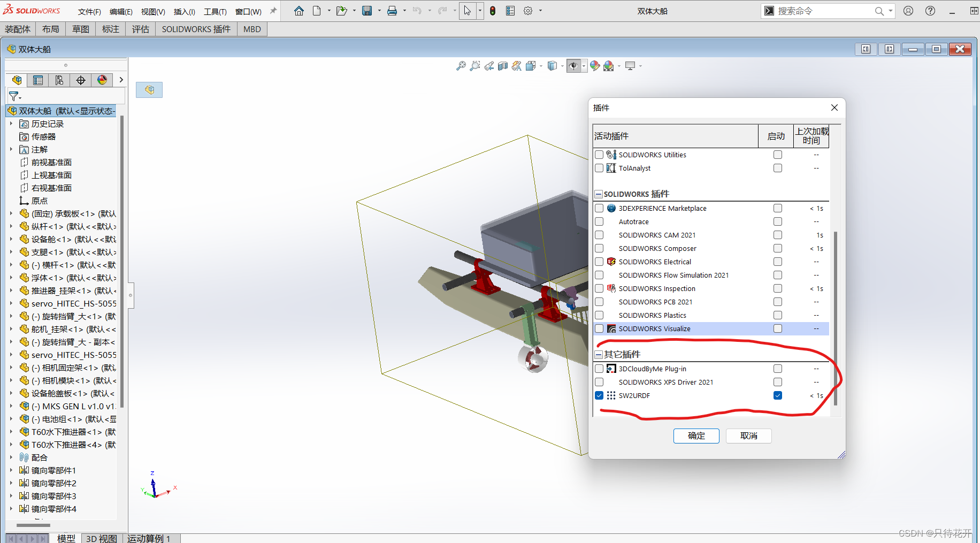The height and width of the screenshot is (543, 980).
Task: Switch to the 运动算例 1 bottom tab
Action: tap(149, 538)
